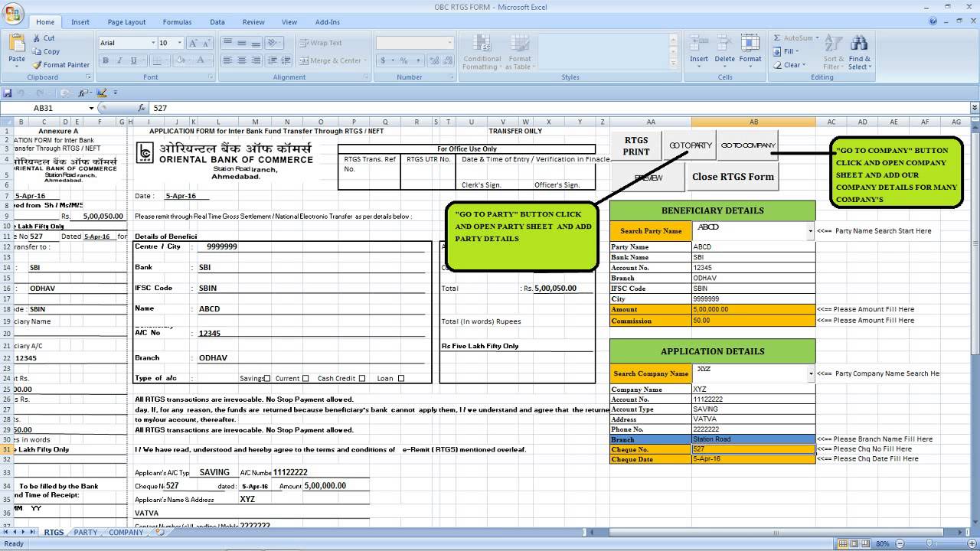The height and width of the screenshot is (551, 980).
Task: Click Merge & Center
Action: [x=331, y=60]
